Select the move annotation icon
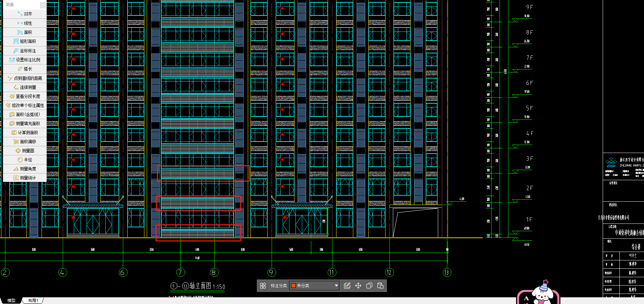The width and height of the screenshot is (644, 304). pos(358,286)
